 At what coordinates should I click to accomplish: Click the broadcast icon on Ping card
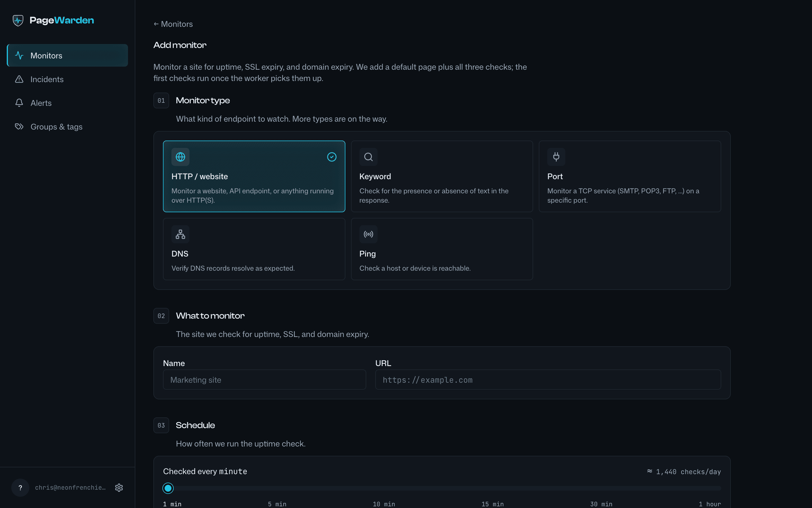pyautogui.click(x=369, y=234)
